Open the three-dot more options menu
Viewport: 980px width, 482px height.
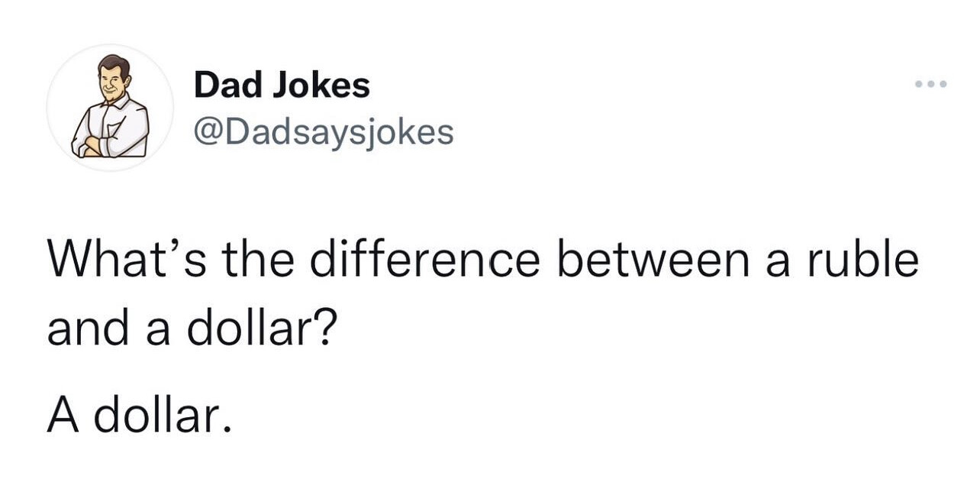(x=932, y=84)
